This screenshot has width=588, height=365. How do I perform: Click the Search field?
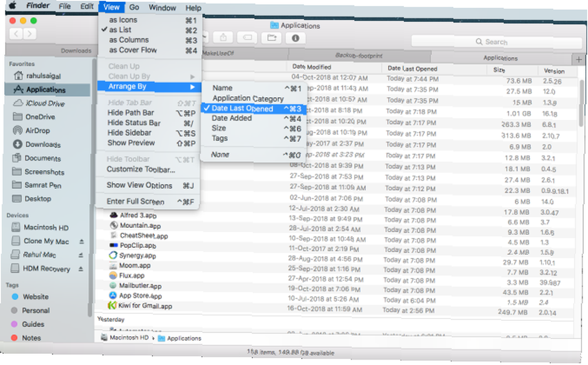(496, 42)
